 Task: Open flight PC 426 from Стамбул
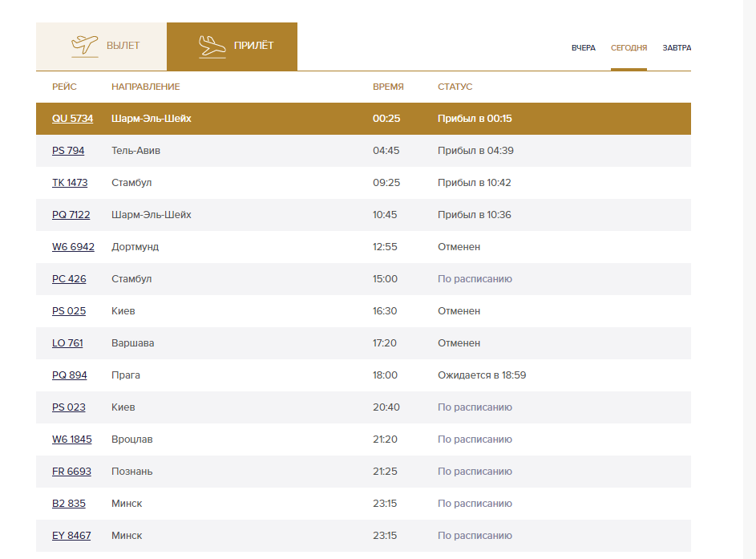[69, 279]
